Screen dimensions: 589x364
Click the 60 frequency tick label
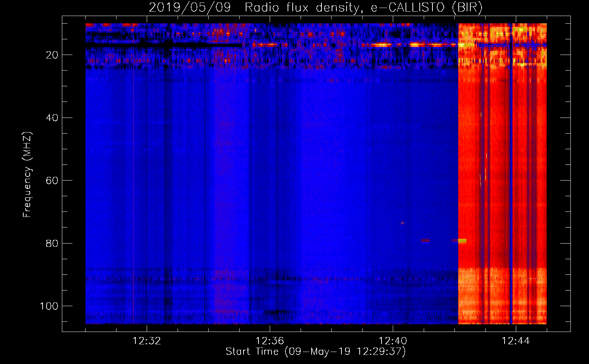click(52, 181)
